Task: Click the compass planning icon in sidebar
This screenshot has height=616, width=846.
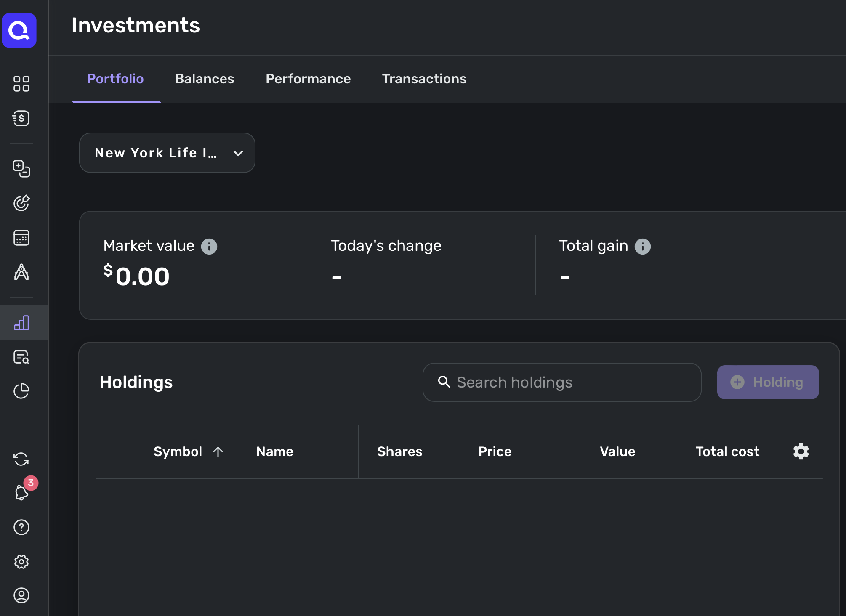Action: (x=21, y=272)
